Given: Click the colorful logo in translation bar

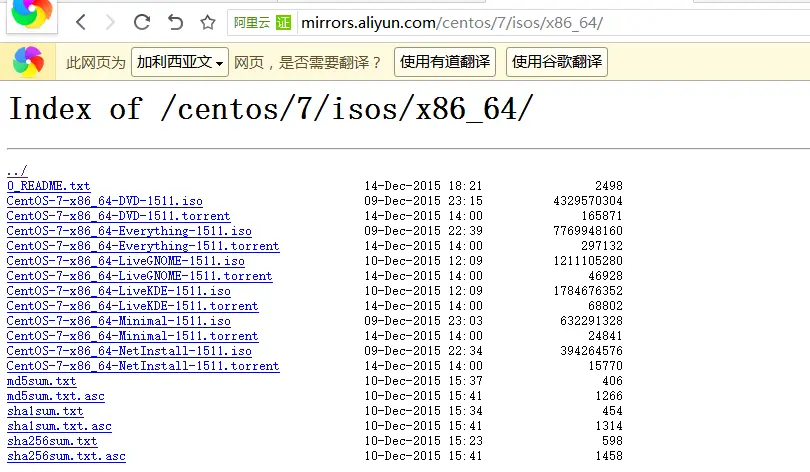Looking at the screenshot, I should pyautogui.click(x=28, y=62).
